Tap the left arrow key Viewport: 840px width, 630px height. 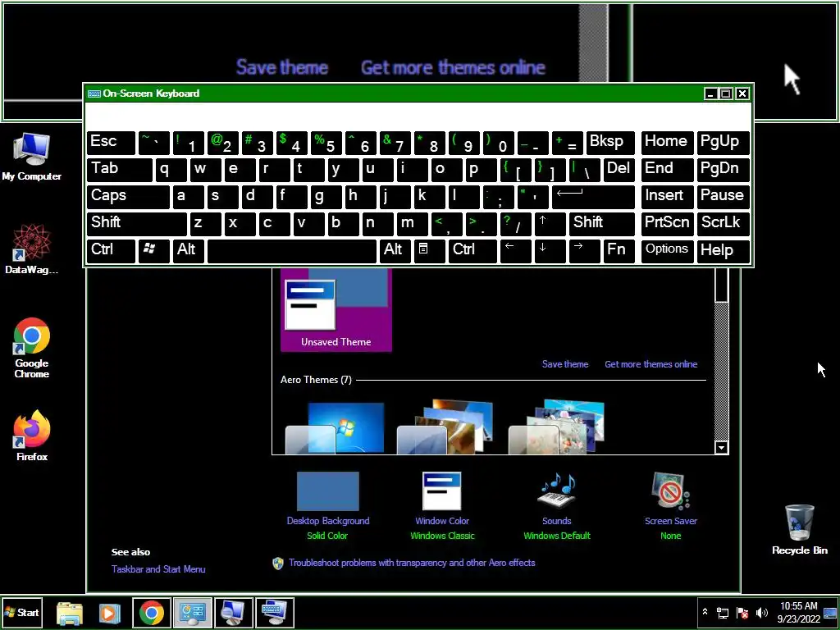516,249
